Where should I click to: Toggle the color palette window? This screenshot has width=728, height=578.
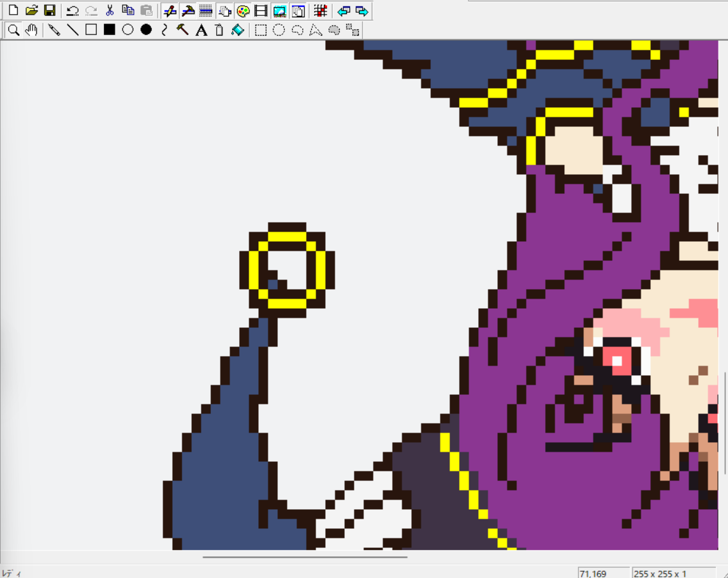[x=243, y=10]
